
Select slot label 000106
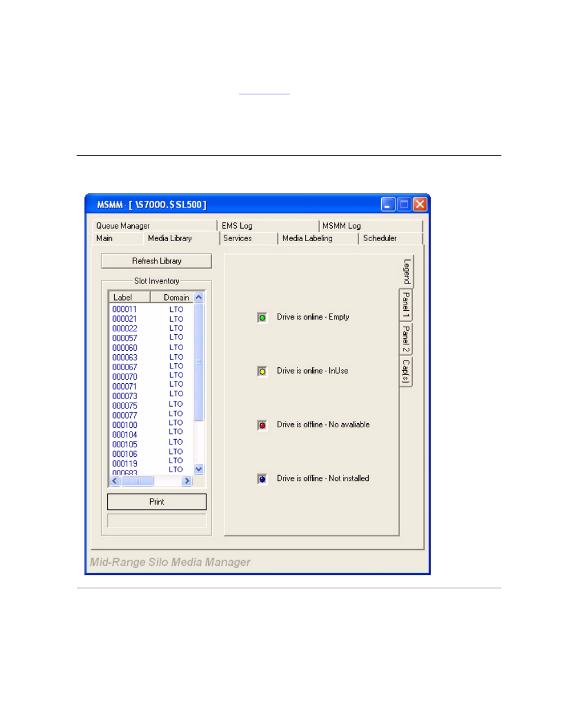pyautogui.click(x=124, y=454)
